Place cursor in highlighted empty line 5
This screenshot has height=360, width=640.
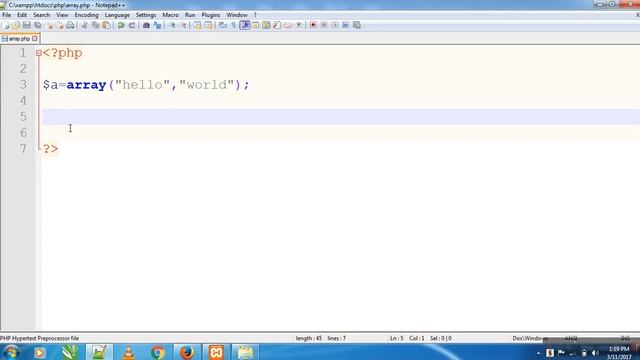click(341, 117)
